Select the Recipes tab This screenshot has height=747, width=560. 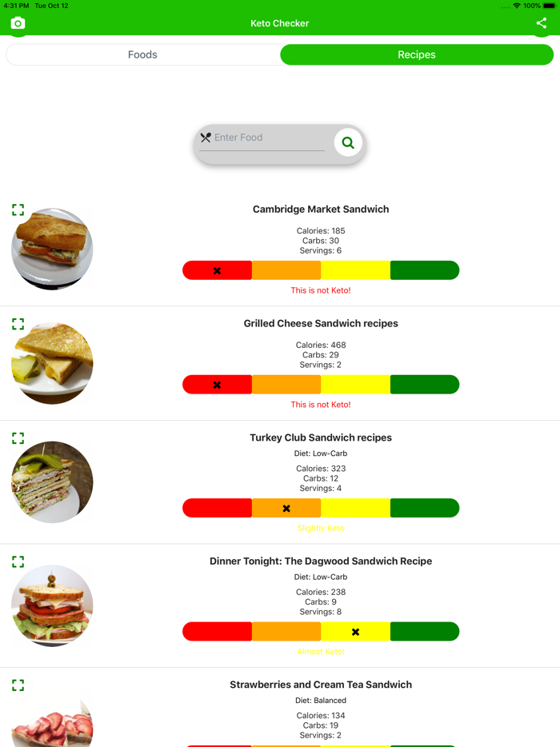pyautogui.click(x=416, y=54)
